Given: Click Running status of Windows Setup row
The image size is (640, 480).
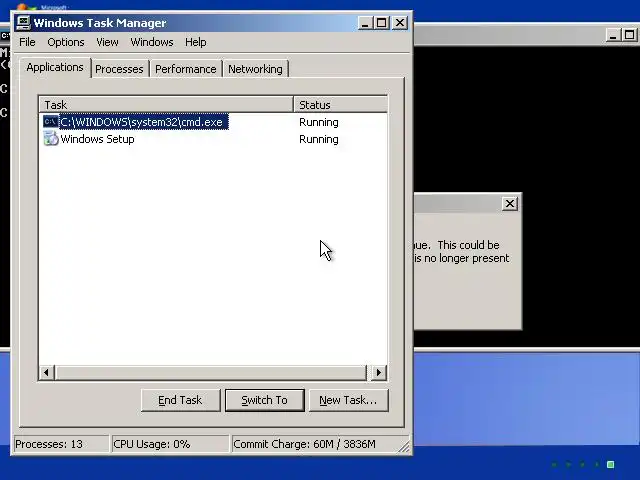Looking at the screenshot, I should coord(319,139).
